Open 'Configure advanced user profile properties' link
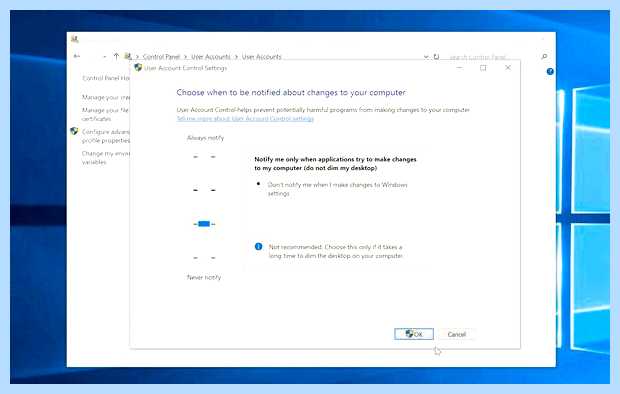The height and width of the screenshot is (394, 620). coord(105,136)
